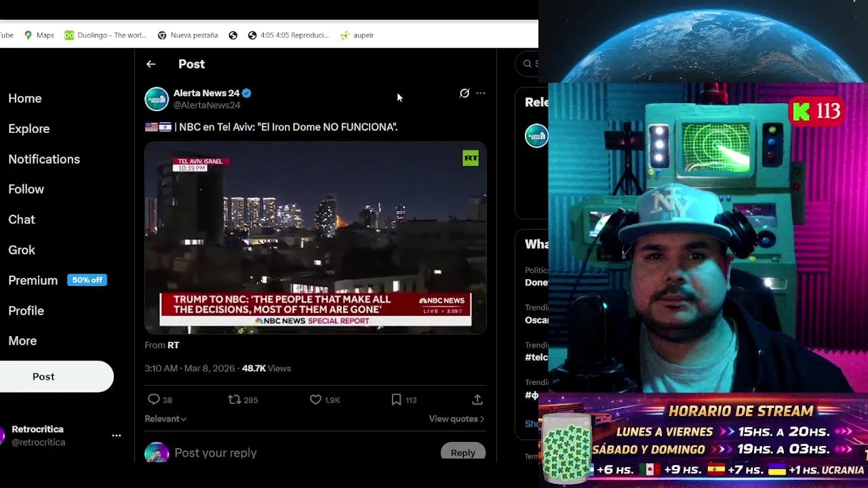Expand the Relevant sort dropdown
Screen dimensions: 868x488
(x=165, y=419)
